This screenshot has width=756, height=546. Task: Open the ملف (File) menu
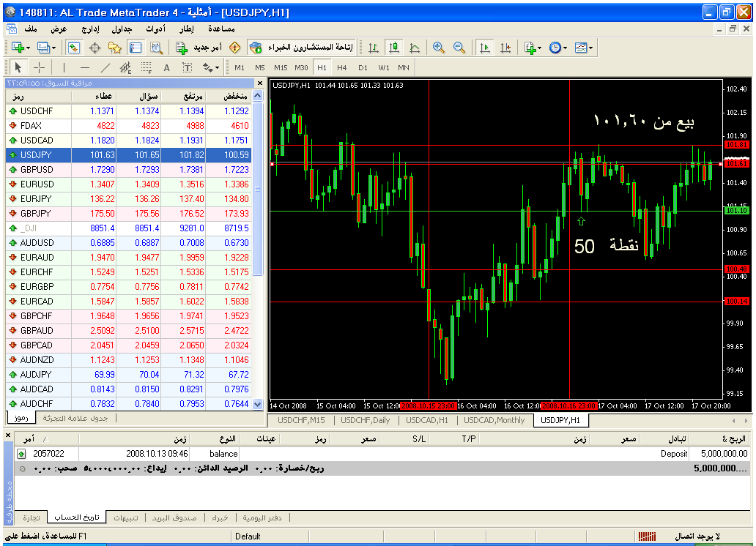(x=31, y=29)
